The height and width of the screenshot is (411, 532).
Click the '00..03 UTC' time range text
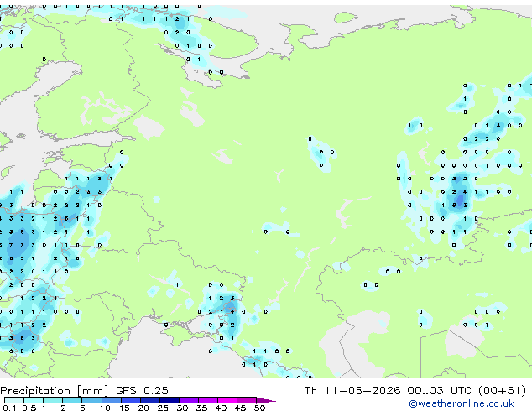[x=440, y=391]
